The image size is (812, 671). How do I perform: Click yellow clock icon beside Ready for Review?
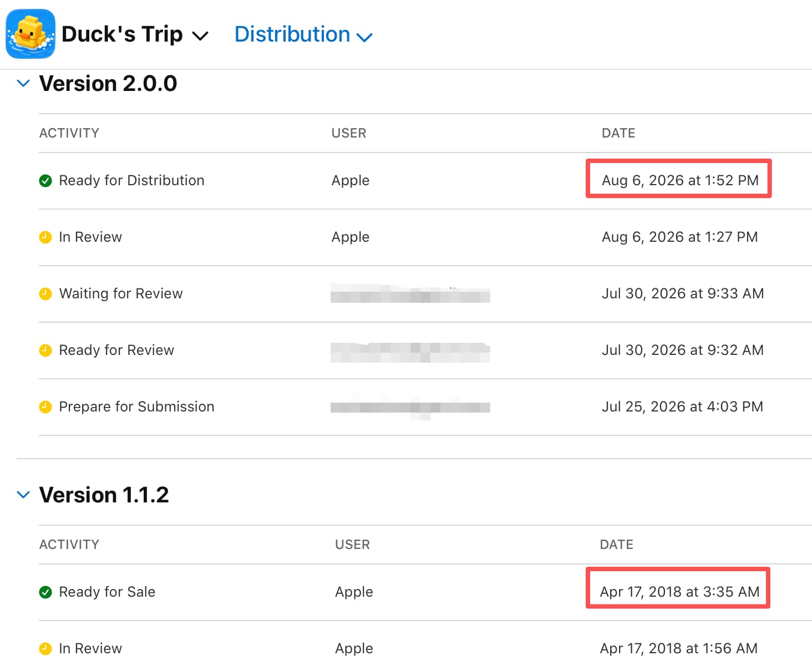click(45, 350)
